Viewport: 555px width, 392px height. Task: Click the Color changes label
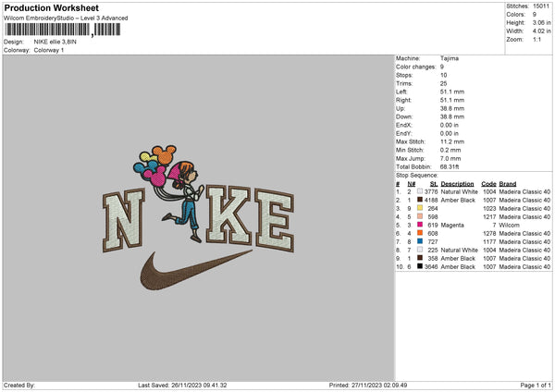coord(415,67)
